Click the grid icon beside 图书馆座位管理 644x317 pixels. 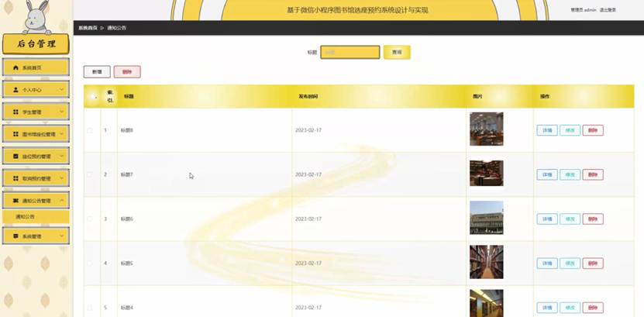click(16, 134)
